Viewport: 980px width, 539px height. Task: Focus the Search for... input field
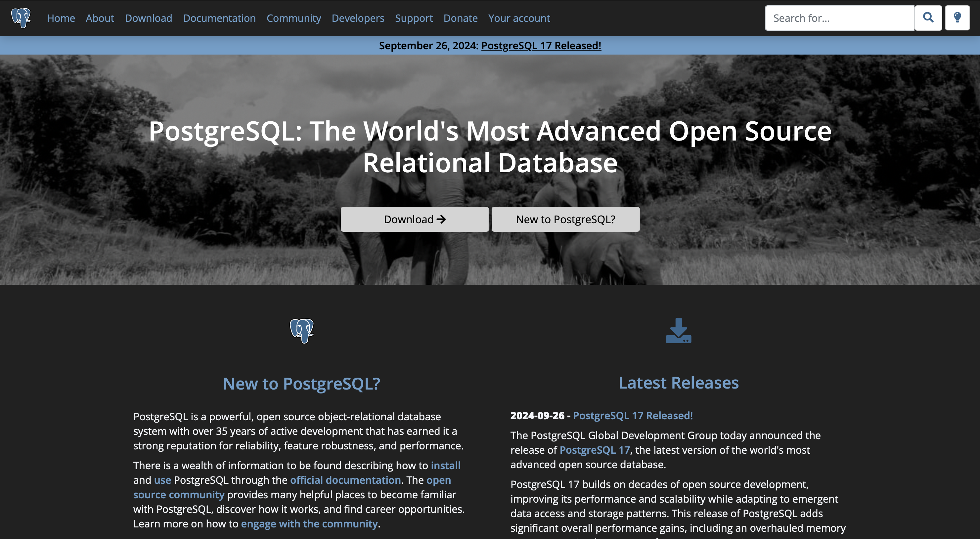(840, 18)
